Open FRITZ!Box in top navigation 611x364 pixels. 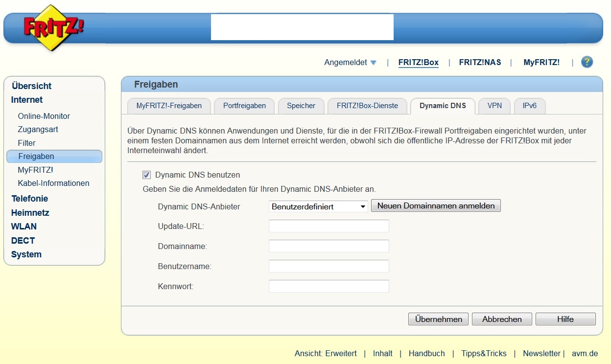[418, 63]
